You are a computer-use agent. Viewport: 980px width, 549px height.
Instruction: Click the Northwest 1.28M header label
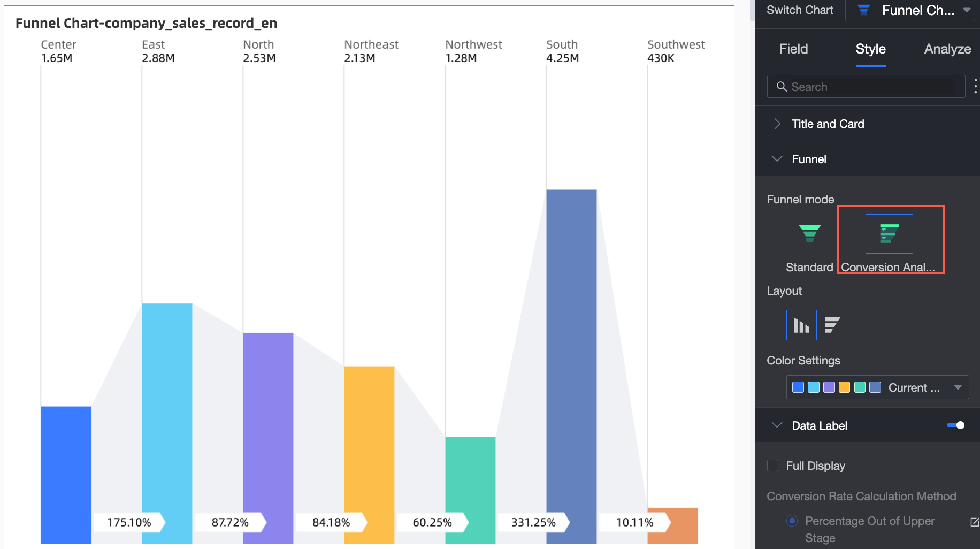coord(473,51)
